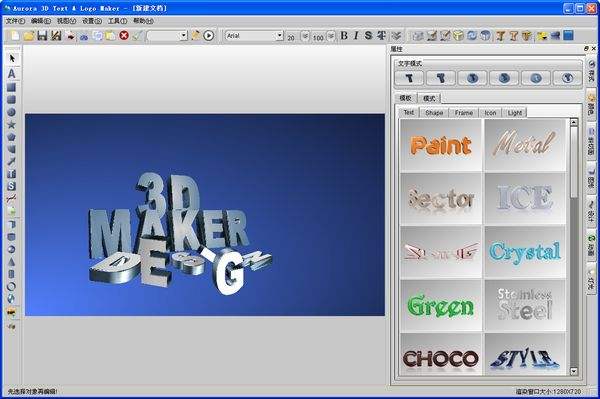Apply the Green text style
Image resolution: width=600 pixels, height=399 pixels.
441,305
